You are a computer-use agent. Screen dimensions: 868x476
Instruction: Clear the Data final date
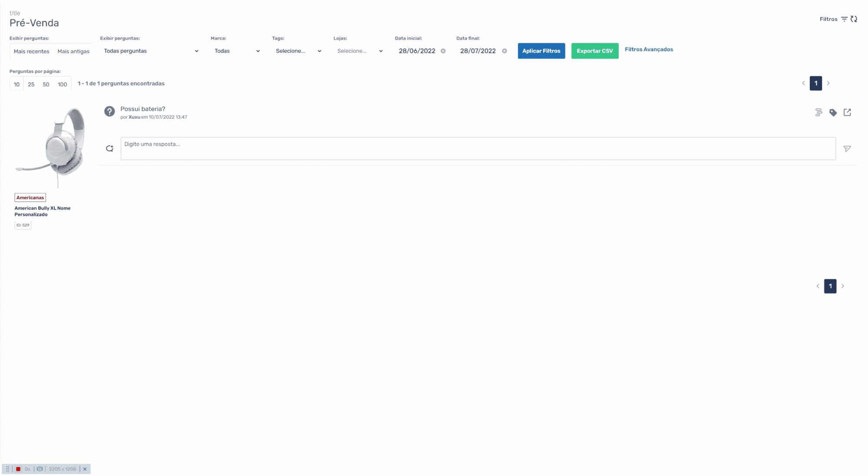click(x=504, y=51)
